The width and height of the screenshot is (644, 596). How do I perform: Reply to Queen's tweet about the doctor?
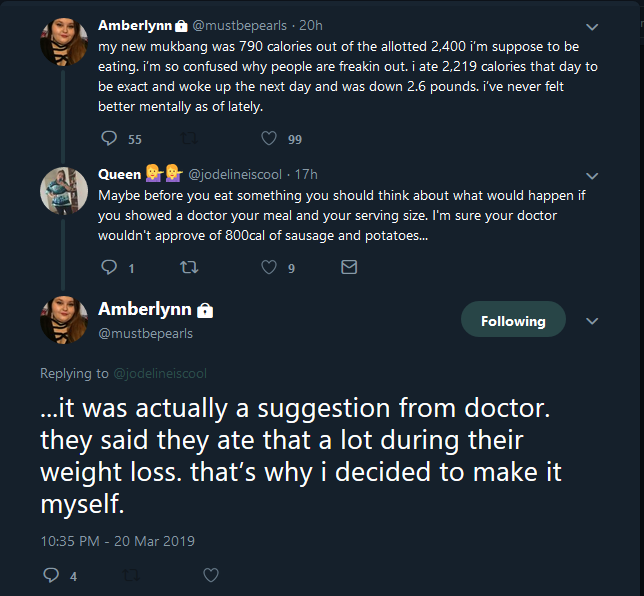[x=109, y=267]
